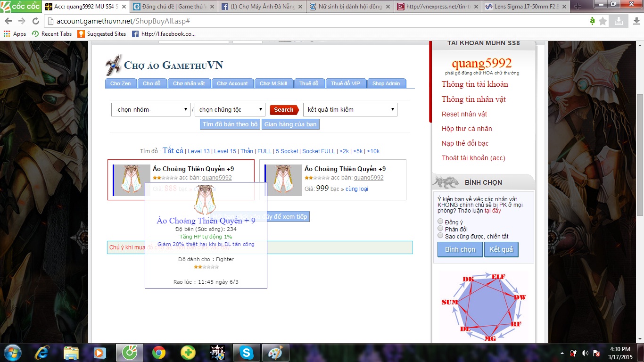Open Thông tin tài khoản link
The width and height of the screenshot is (644, 362).
475,84
